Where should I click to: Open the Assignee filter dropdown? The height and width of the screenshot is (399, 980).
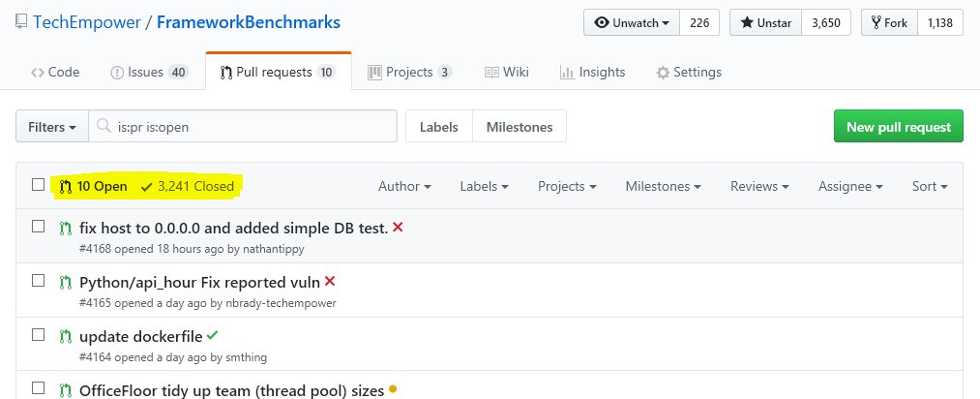click(850, 186)
